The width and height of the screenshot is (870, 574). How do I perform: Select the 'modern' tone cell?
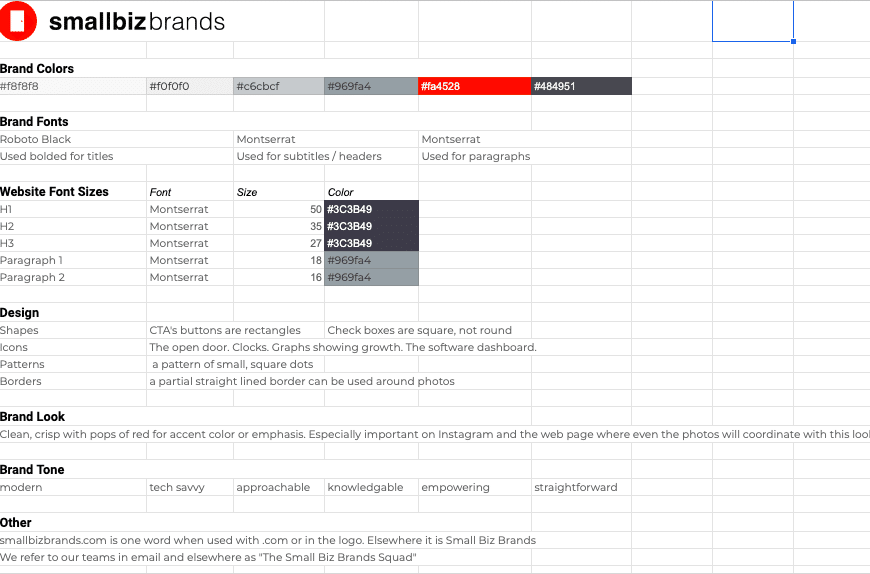click(73, 487)
